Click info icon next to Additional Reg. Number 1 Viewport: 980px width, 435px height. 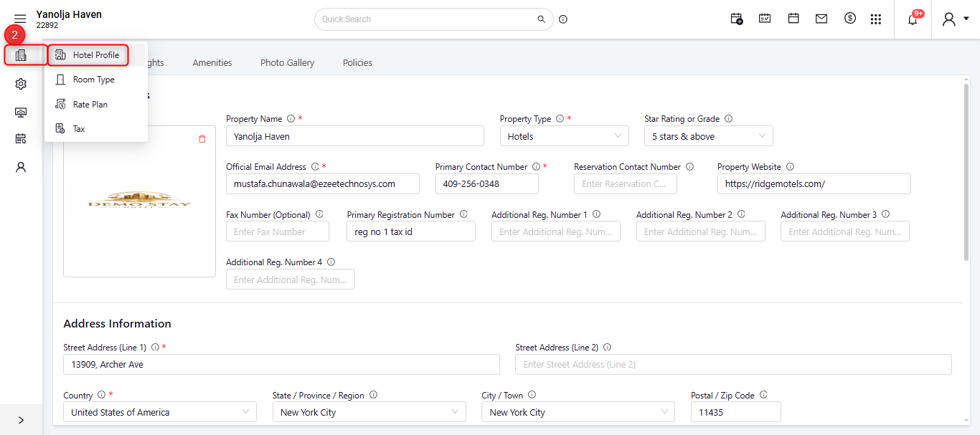596,214
